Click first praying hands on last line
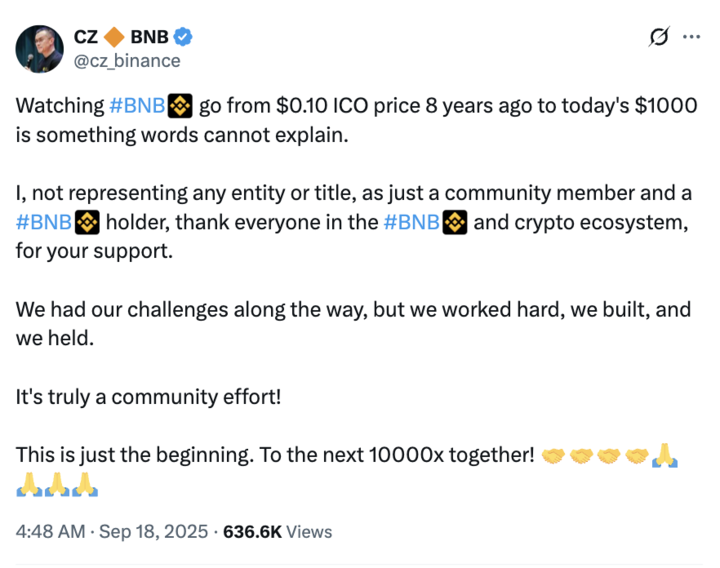The width and height of the screenshot is (720, 568). click(x=29, y=484)
